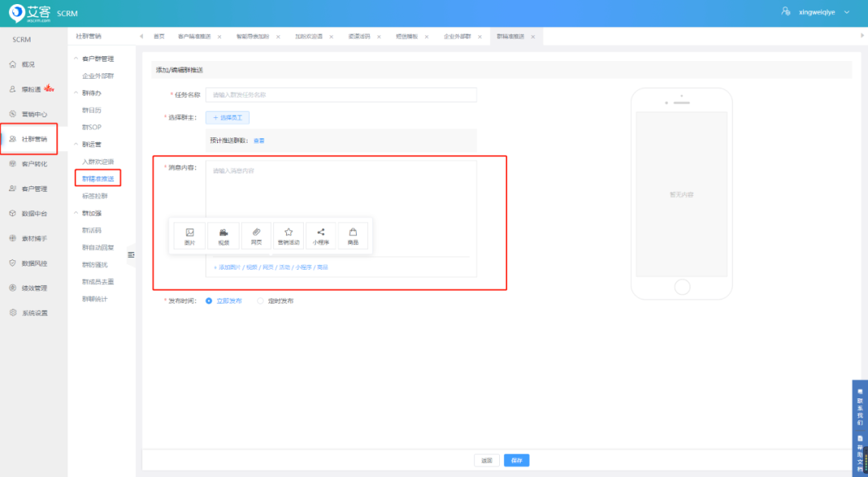The height and width of the screenshot is (477, 868).
Task: Choose the 营销活动 star icon
Action: [x=288, y=236]
